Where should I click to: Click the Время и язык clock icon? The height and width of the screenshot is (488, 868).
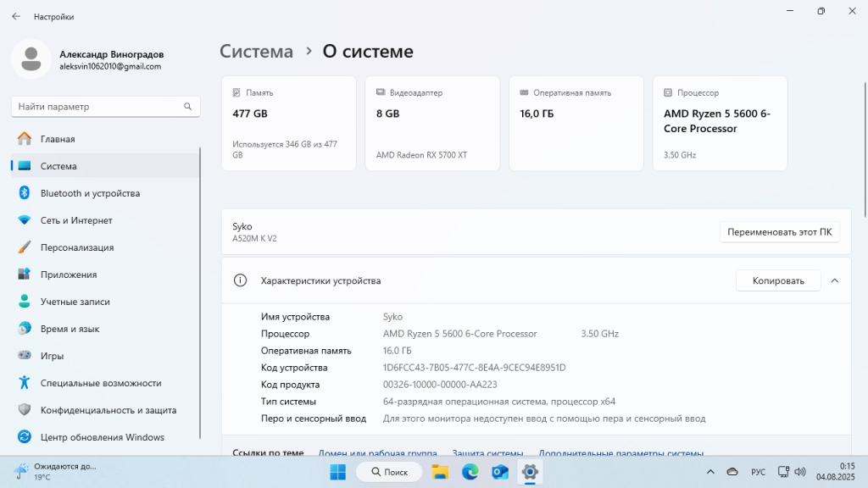point(25,328)
